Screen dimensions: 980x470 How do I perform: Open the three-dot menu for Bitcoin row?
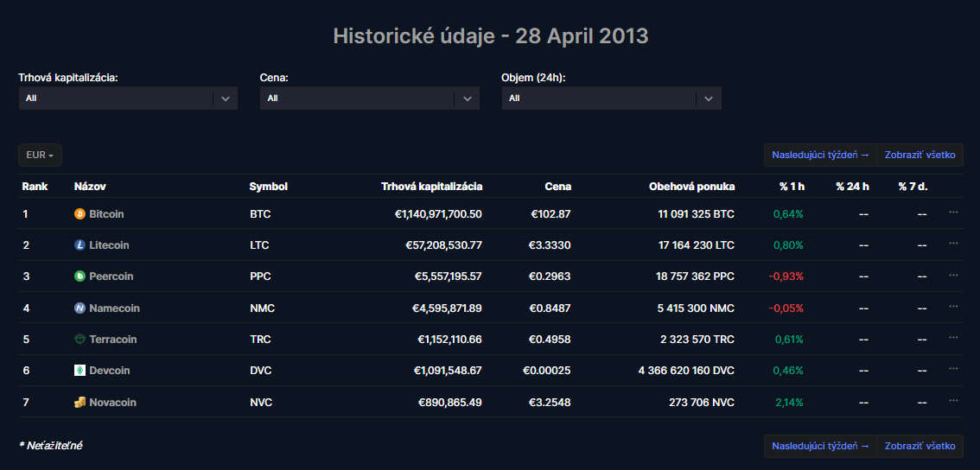(x=953, y=212)
